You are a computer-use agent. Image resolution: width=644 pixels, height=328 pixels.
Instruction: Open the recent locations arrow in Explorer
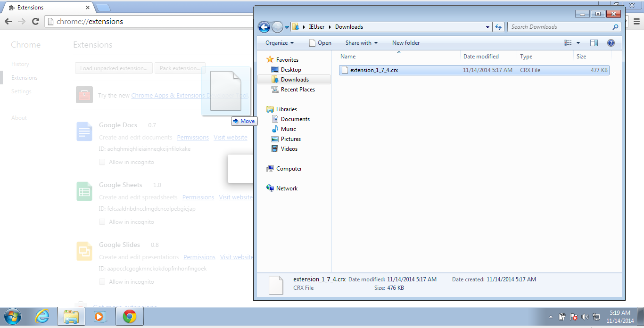287,27
